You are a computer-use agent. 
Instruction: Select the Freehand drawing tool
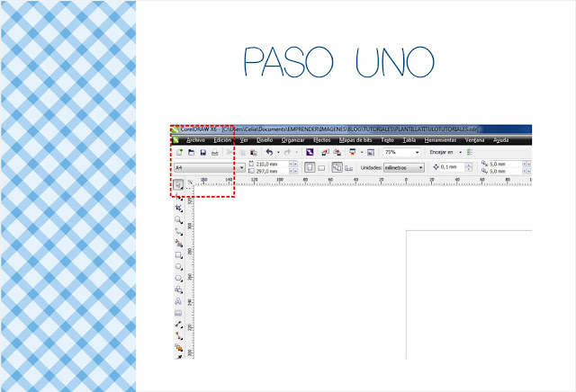tap(178, 232)
